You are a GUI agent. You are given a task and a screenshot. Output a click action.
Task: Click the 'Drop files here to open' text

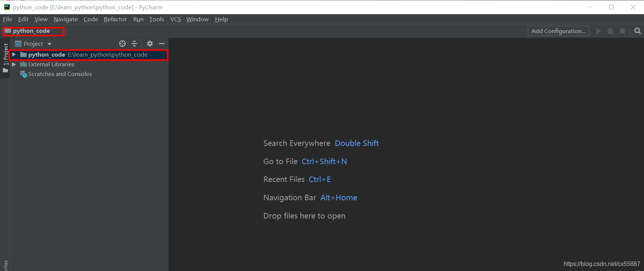tap(304, 216)
